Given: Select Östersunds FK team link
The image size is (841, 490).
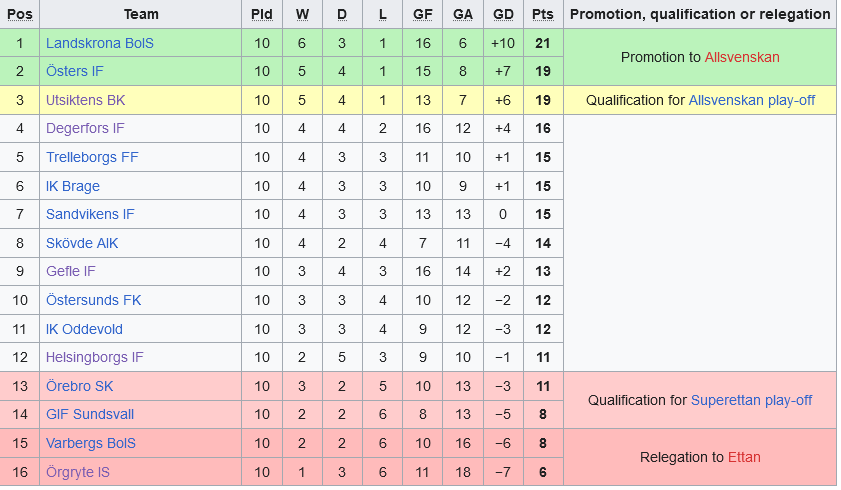Looking at the screenshot, I should pos(93,300).
